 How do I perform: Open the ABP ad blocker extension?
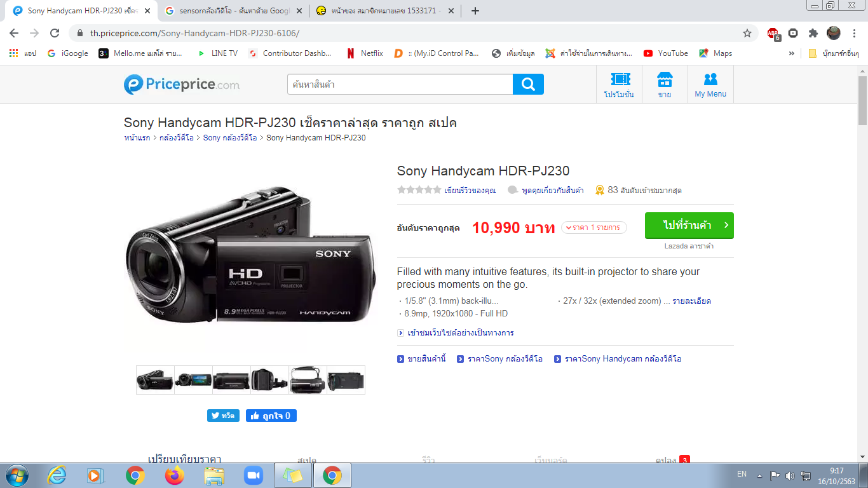(x=773, y=34)
